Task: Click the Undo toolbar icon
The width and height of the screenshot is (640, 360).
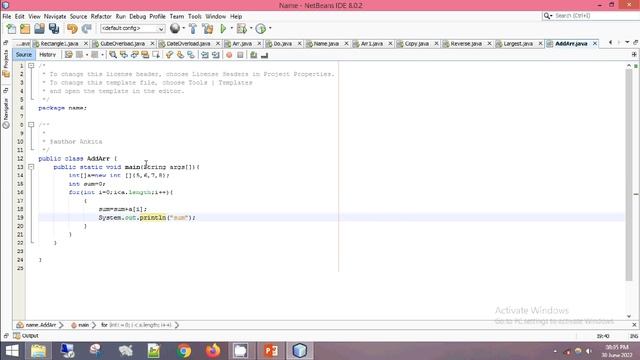Action: 72,29
